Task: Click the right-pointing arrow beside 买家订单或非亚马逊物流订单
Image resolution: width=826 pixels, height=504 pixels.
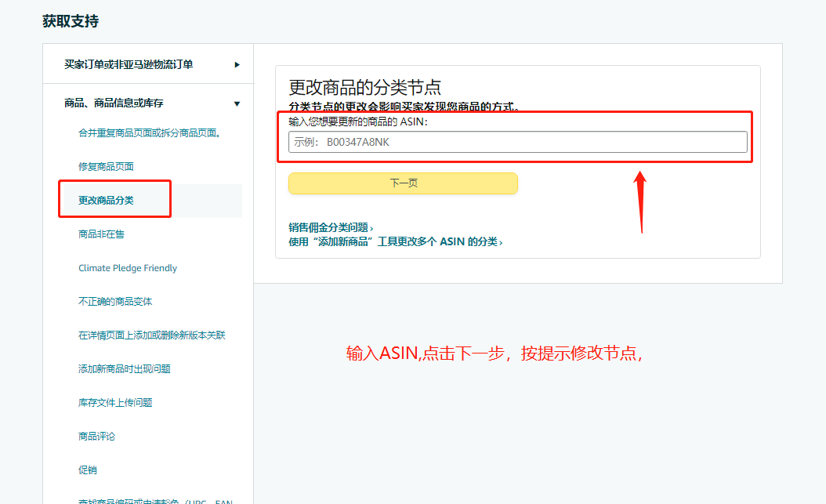Action: (x=237, y=64)
